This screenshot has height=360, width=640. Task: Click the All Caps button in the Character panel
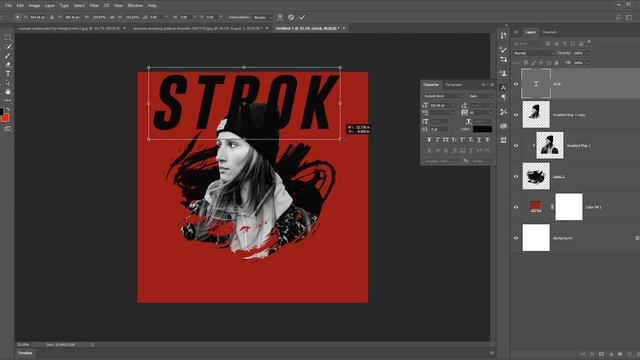tap(446, 140)
